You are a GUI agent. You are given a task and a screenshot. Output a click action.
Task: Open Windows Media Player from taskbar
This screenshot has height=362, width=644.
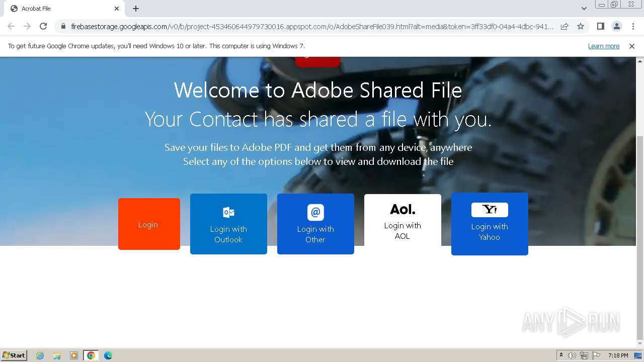(x=74, y=355)
